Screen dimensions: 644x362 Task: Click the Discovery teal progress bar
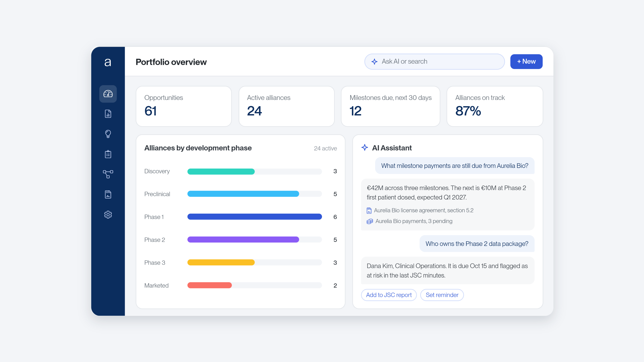coord(221,171)
